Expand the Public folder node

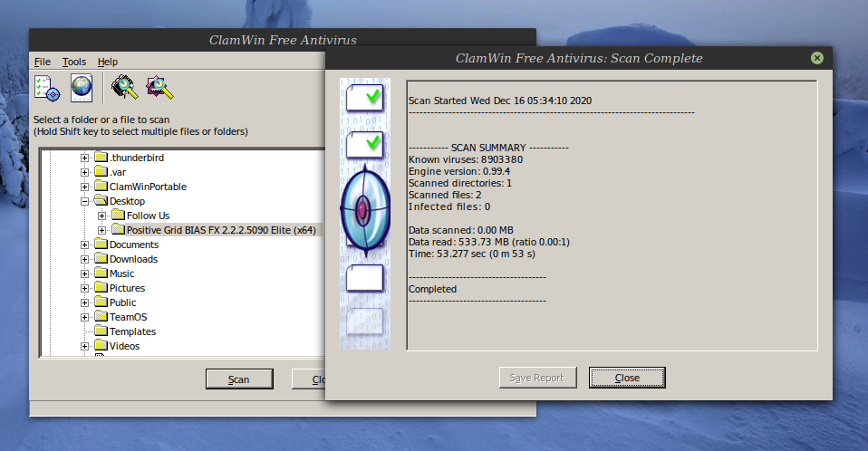[84, 302]
